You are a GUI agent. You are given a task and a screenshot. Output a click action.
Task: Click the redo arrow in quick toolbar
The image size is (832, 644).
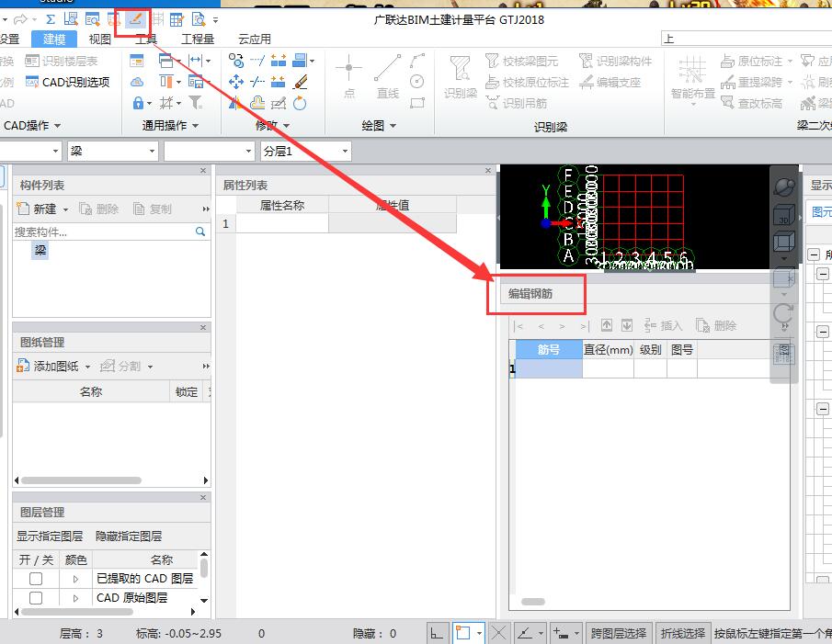(20, 19)
